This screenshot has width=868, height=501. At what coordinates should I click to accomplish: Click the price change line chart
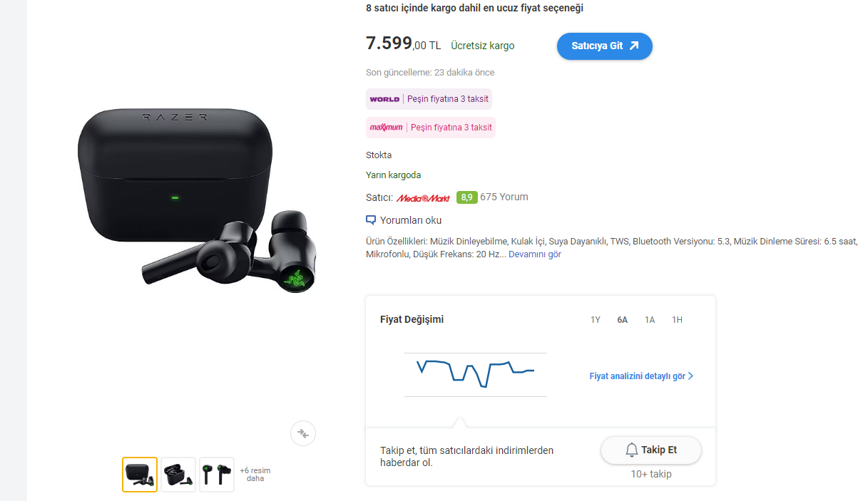[476, 374]
